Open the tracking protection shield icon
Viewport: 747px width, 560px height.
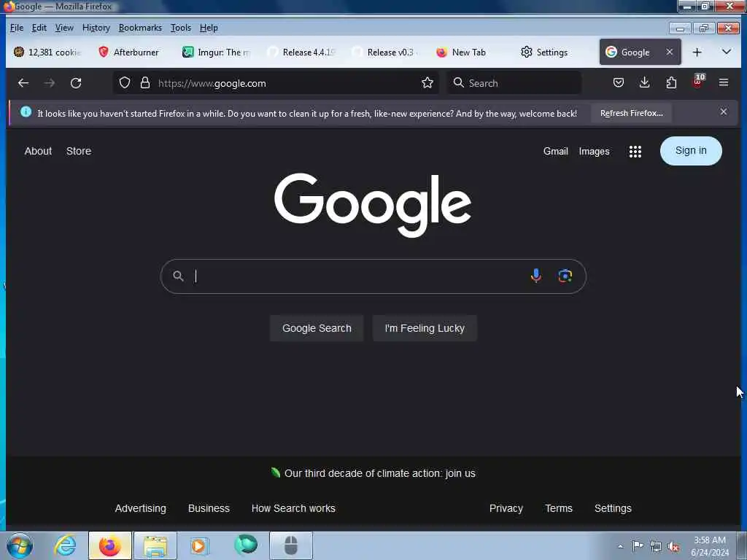[x=124, y=83]
